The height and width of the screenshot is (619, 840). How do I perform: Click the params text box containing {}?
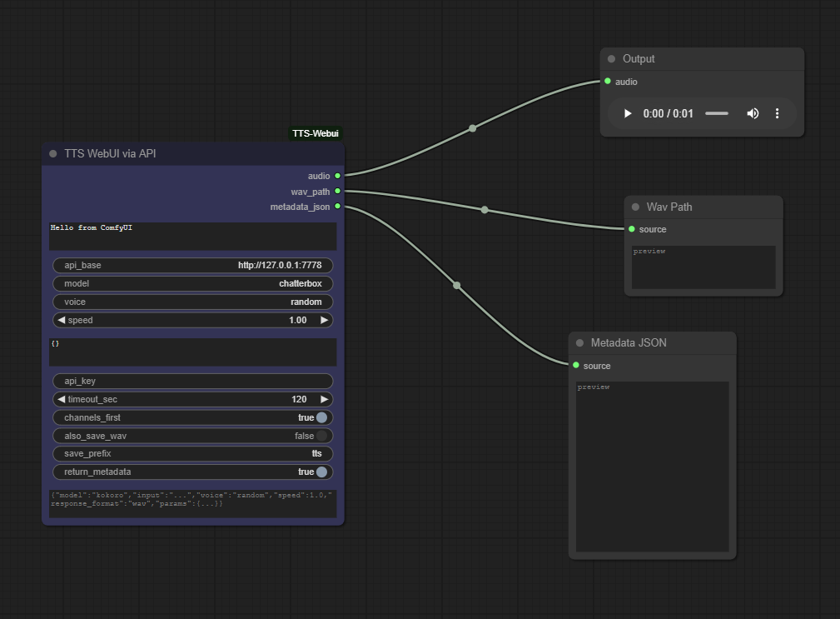pyautogui.click(x=193, y=352)
